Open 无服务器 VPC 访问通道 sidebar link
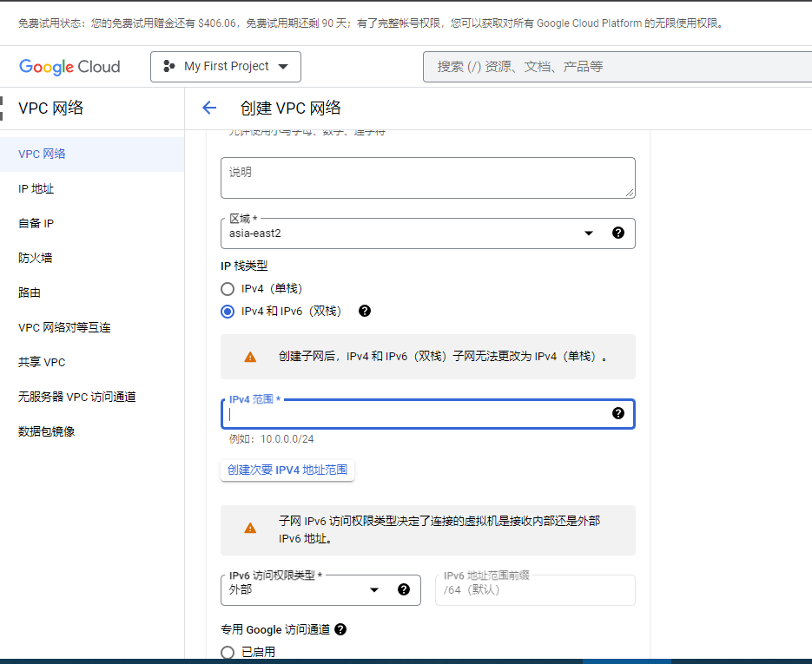Screen dimensions: 812x664 pos(76,397)
